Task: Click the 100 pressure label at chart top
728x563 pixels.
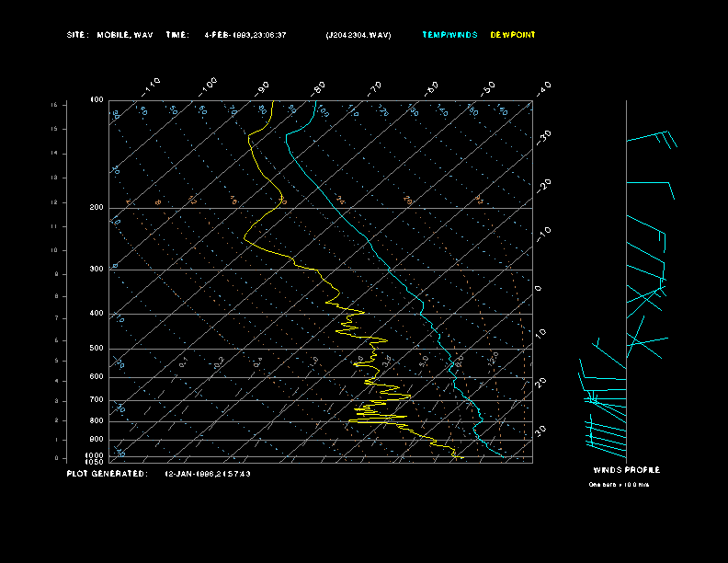Action: pos(97,99)
